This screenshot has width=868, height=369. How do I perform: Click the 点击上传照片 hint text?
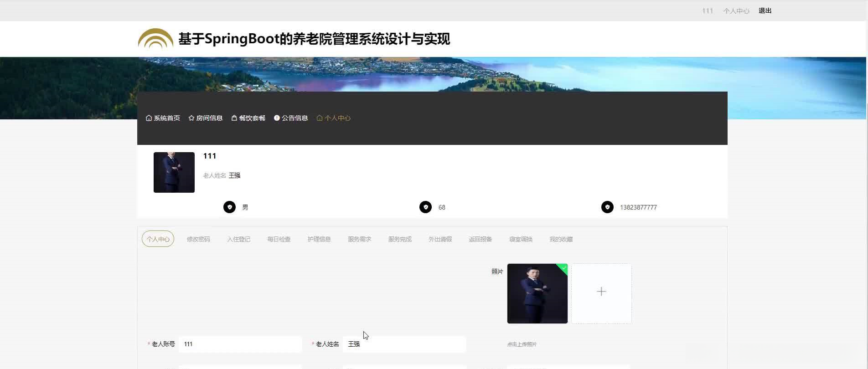point(522,344)
